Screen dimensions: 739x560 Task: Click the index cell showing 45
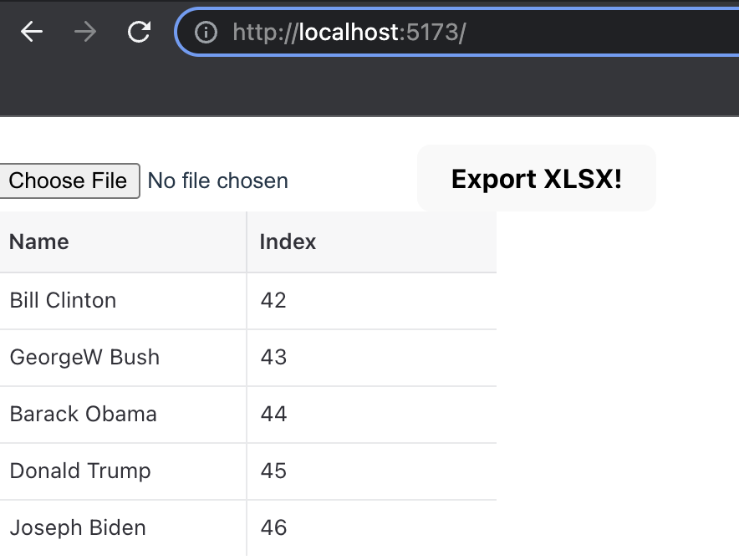coord(273,471)
